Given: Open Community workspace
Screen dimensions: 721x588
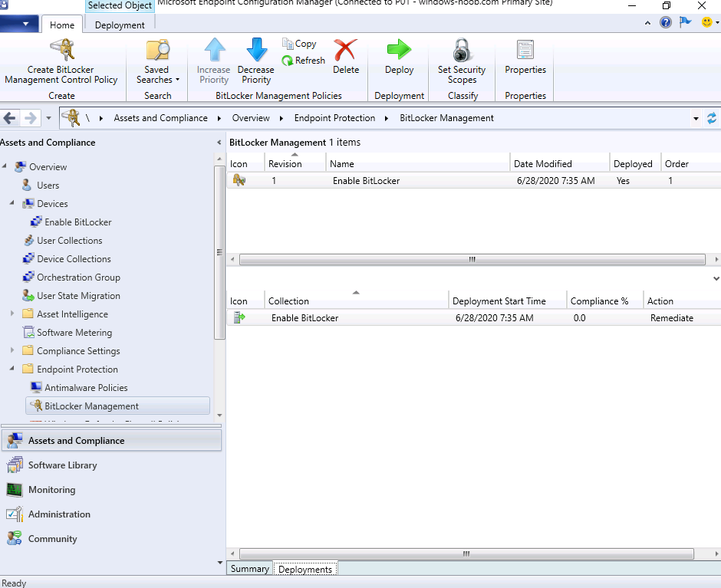Looking at the screenshot, I should [x=111, y=539].
